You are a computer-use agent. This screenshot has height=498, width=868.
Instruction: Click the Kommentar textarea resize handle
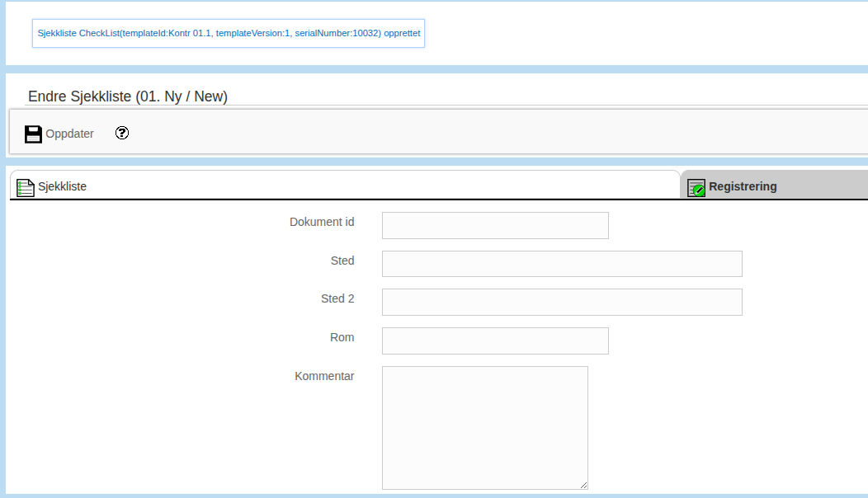[x=583, y=485]
